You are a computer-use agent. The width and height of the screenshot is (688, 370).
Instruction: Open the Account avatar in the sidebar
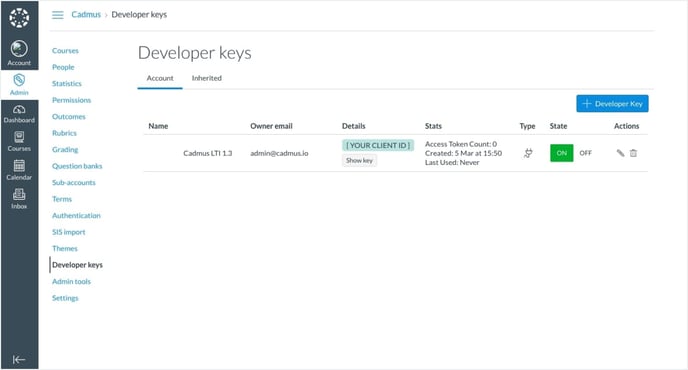pos(19,49)
